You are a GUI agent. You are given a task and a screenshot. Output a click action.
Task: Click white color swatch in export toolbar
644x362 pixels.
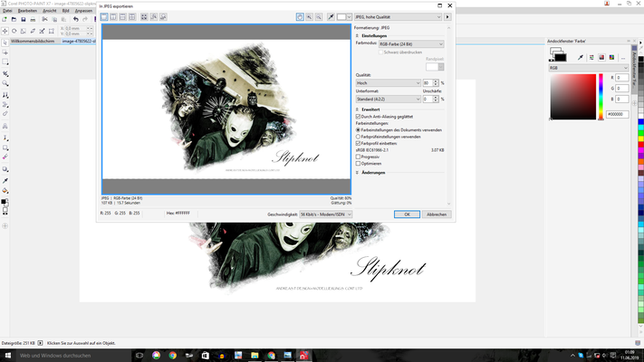341,17
